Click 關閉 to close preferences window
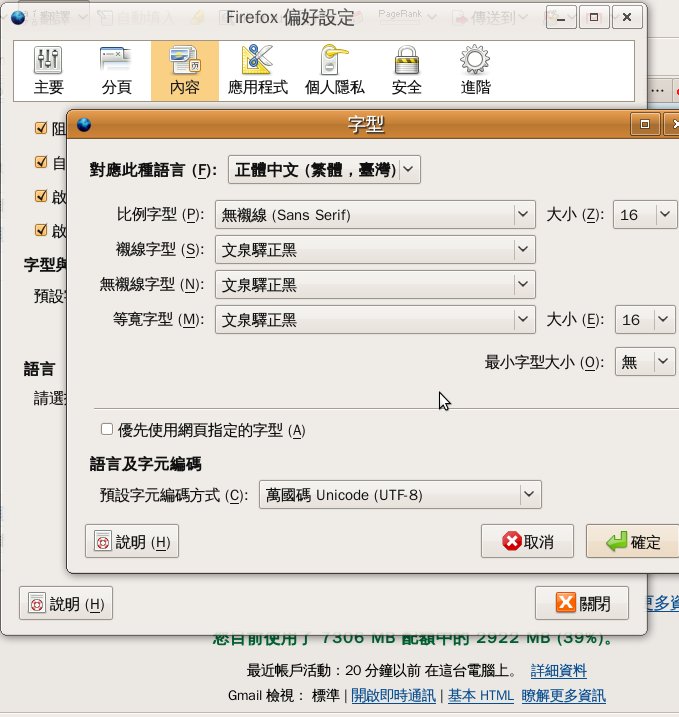The width and height of the screenshot is (679, 717). pos(582,604)
